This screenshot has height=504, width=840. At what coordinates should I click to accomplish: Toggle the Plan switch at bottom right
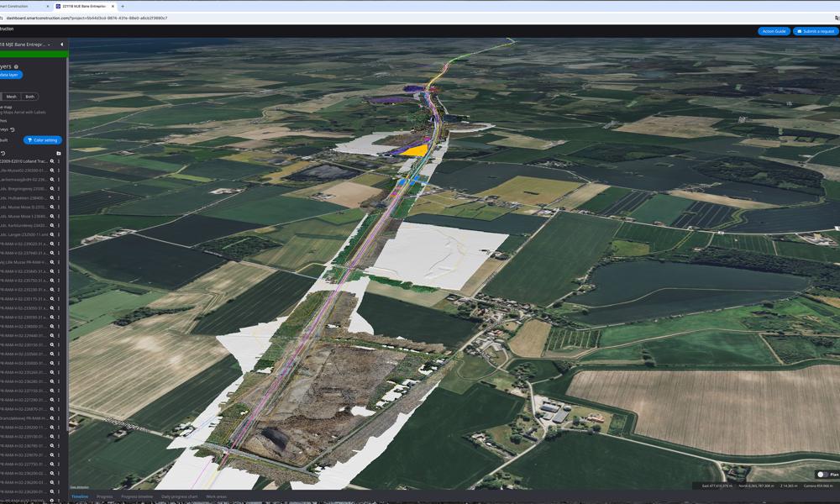[821, 475]
